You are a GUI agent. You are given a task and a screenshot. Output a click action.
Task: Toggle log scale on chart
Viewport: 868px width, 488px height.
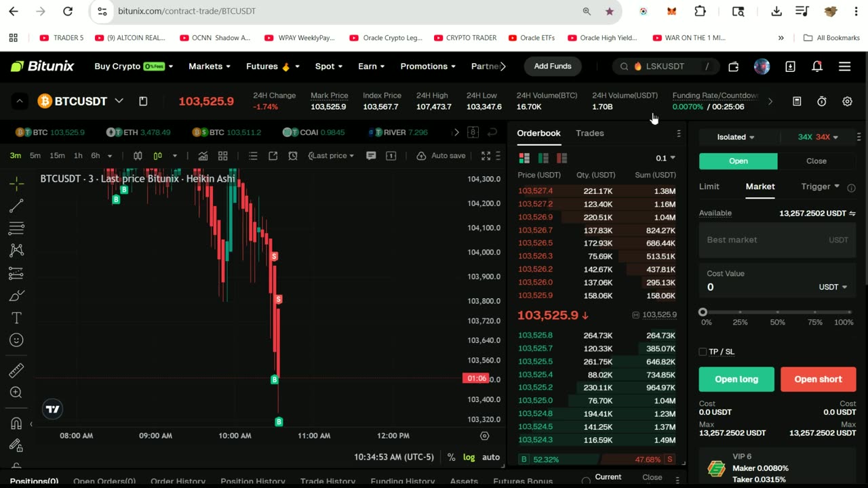[x=469, y=457]
